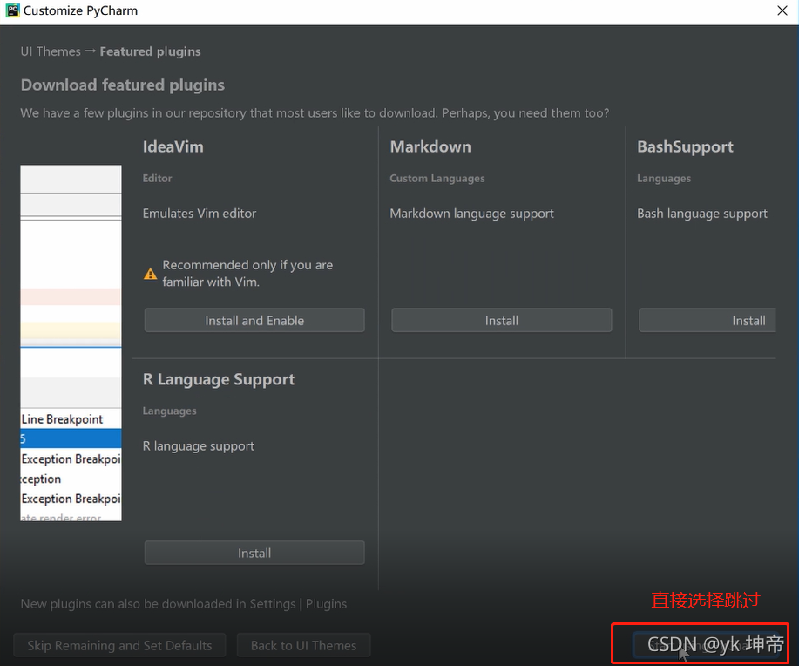800x666 pixels.
Task: Click the Download featured plugins heading
Action: point(122,85)
